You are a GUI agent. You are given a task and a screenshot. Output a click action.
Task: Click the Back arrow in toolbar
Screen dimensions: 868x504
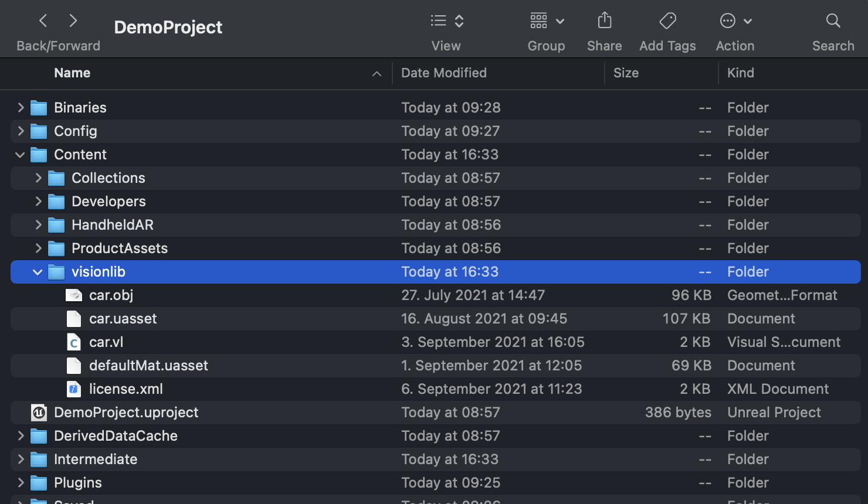click(x=43, y=21)
